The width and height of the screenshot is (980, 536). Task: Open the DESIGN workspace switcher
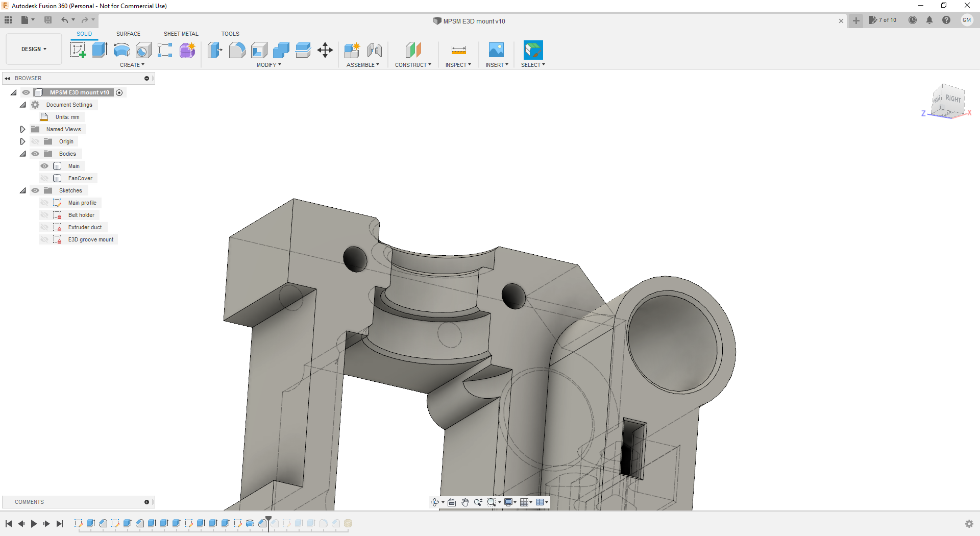[x=33, y=49]
